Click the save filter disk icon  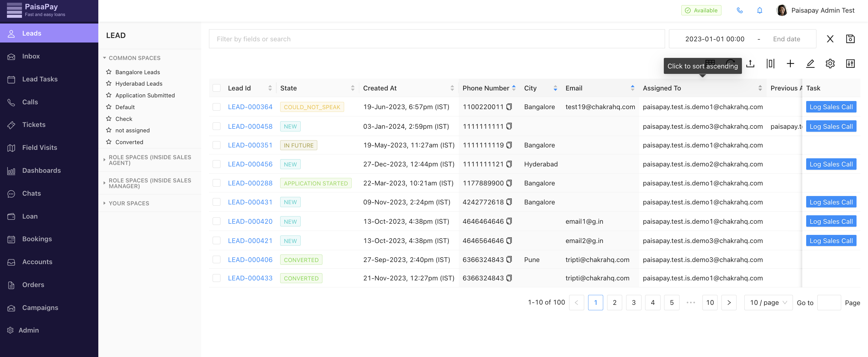click(x=850, y=39)
